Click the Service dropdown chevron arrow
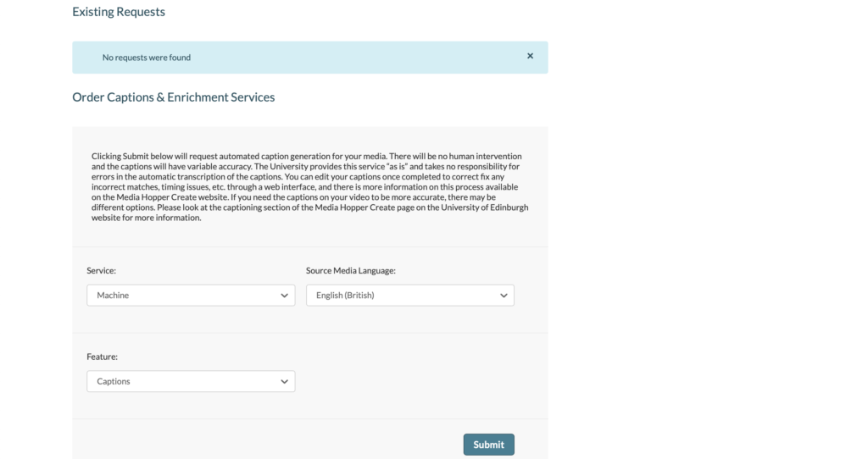Screen dimensions: 868x459 pos(284,296)
